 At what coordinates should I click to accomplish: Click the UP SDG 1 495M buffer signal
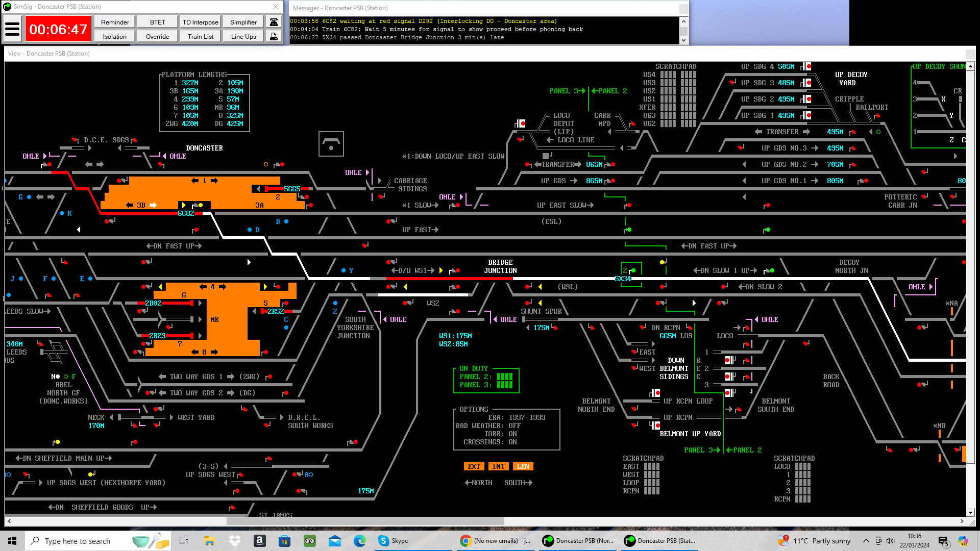[806, 115]
